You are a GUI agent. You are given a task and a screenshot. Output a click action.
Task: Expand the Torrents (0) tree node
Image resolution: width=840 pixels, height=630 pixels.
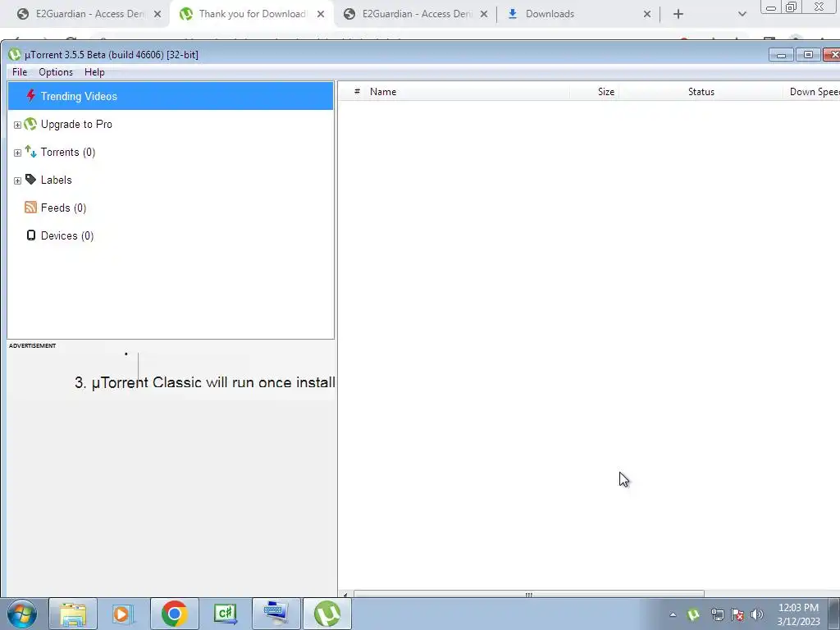(x=17, y=153)
